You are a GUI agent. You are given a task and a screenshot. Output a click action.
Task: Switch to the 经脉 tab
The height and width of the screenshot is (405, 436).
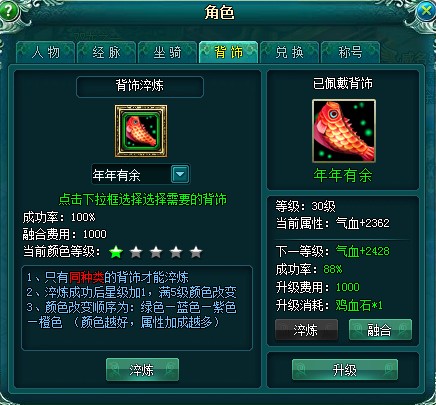(106, 52)
